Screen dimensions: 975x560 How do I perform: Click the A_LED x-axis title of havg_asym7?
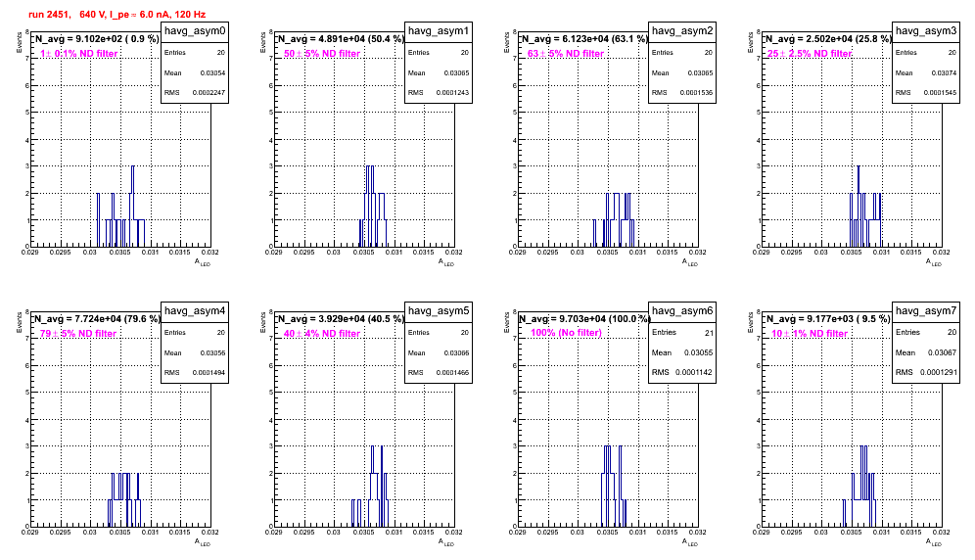[x=934, y=542]
